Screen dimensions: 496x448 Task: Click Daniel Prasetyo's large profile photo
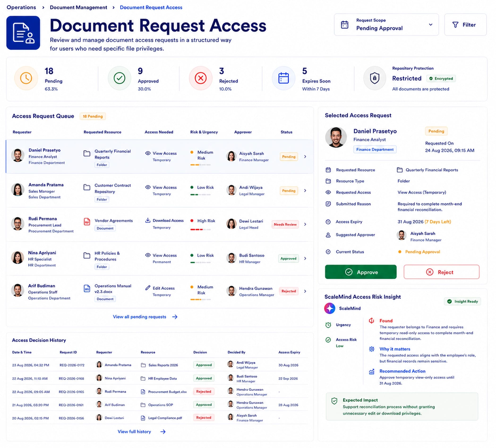click(x=336, y=137)
